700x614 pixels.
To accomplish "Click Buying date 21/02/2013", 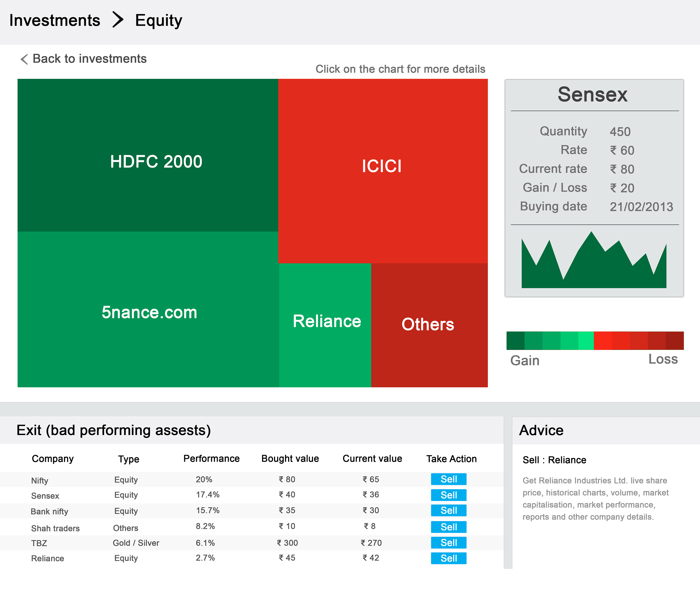I will click(641, 206).
